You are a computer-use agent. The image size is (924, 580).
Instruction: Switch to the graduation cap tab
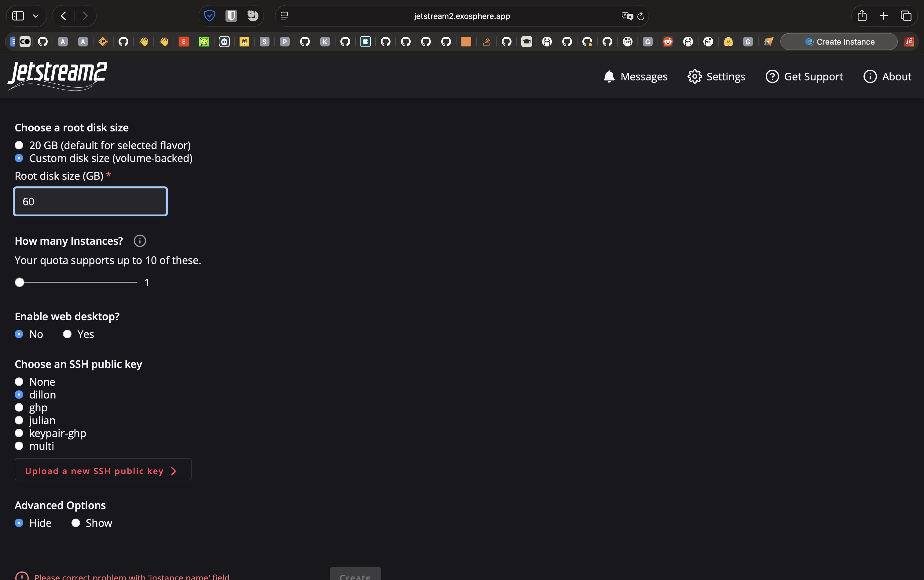(x=527, y=42)
